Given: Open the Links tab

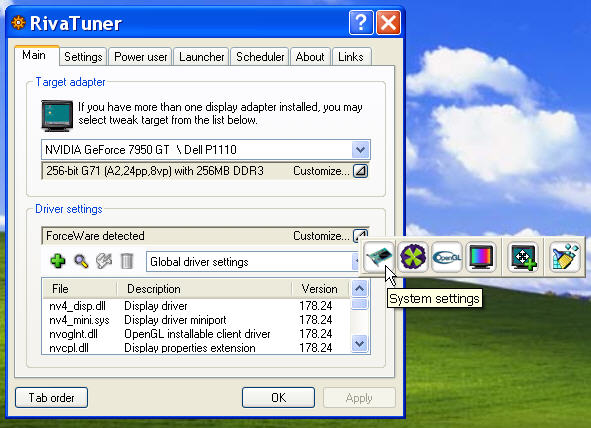Looking at the screenshot, I should [x=351, y=57].
